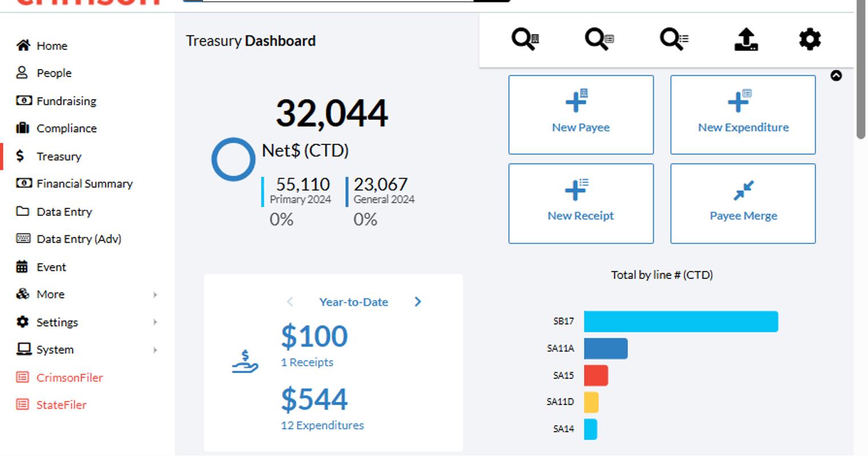
Task: Create a New Expenditure
Action: [743, 115]
